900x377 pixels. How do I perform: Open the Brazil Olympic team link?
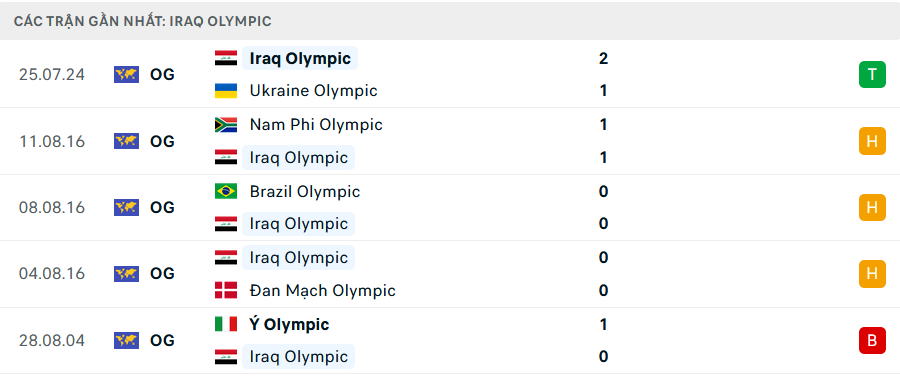(305, 191)
